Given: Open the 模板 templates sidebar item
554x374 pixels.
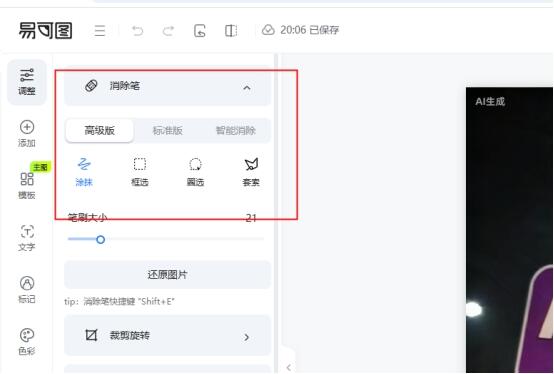Looking at the screenshot, I should tap(27, 186).
